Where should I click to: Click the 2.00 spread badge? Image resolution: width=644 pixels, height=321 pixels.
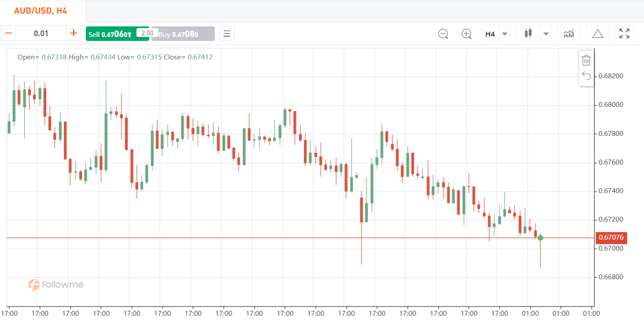click(148, 33)
